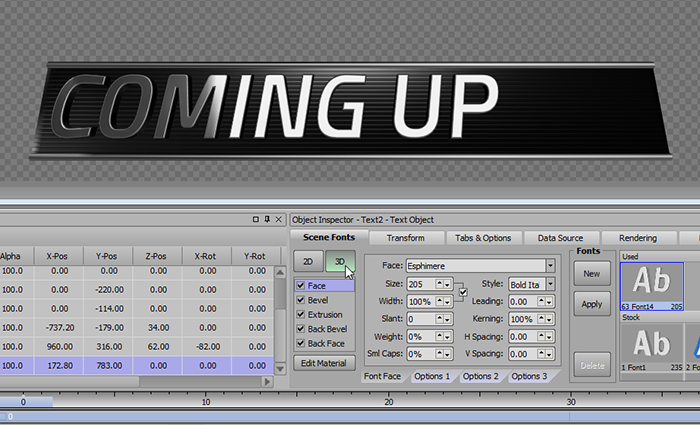Expand the Style dropdown showing Bold Ita
This screenshot has height=425, width=700.
(550, 285)
